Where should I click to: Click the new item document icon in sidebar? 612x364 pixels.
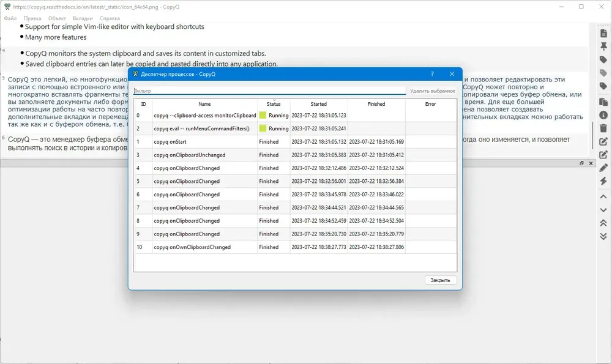point(603,34)
